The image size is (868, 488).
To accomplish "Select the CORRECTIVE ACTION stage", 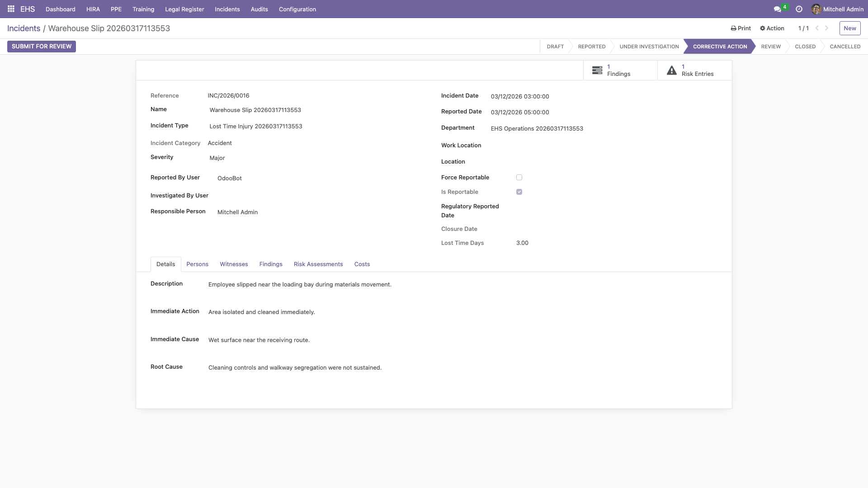I will click(720, 46).
